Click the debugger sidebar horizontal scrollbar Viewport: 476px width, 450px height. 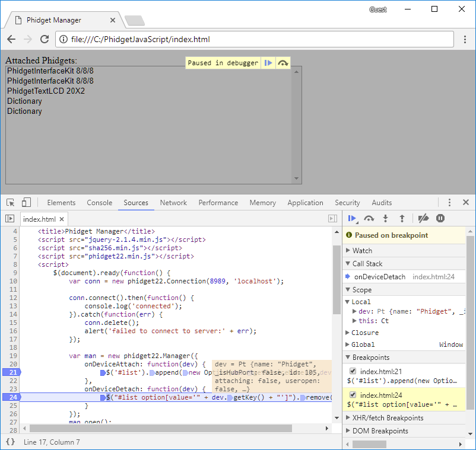tap(369, 444)
